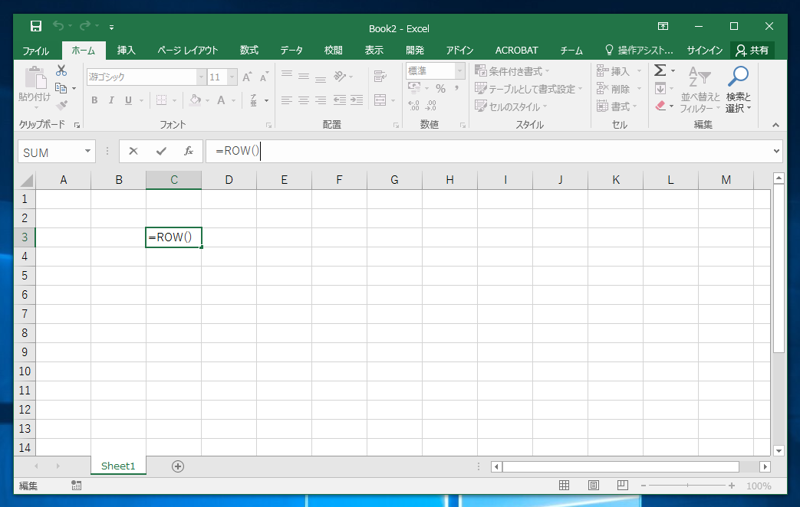Toggle Center horizontal alignment

(x=304, y=100)
